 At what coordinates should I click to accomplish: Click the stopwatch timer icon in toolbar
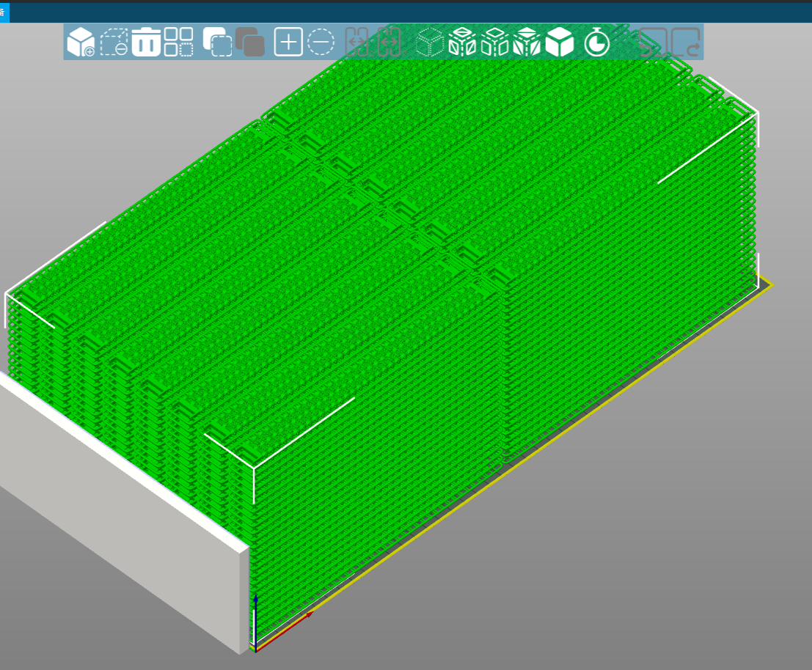coord(596,42)
